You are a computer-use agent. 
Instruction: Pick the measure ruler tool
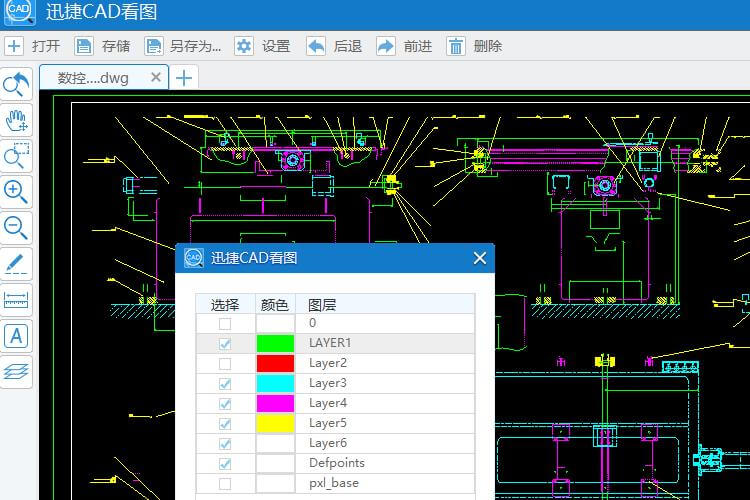[x=16, y=300]
